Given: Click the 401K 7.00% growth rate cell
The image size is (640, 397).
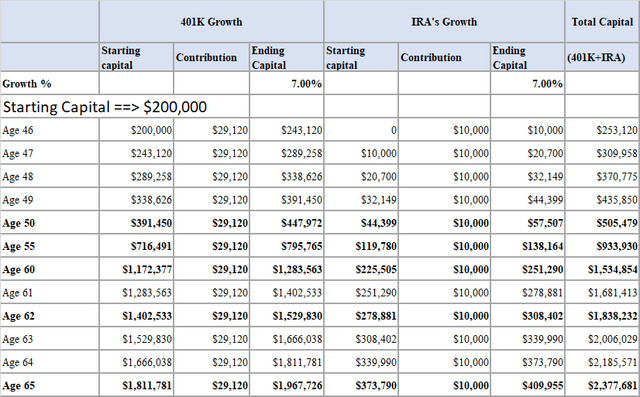Looking at the screenshot, I should (x=286, y=84).
